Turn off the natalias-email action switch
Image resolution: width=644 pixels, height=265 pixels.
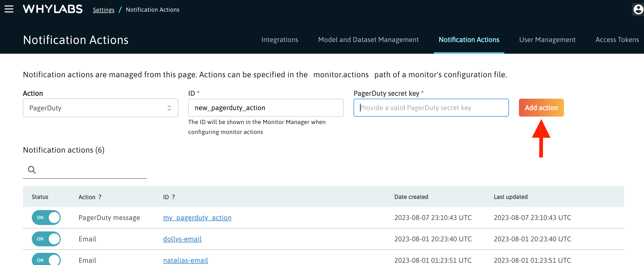click(46, 260)
